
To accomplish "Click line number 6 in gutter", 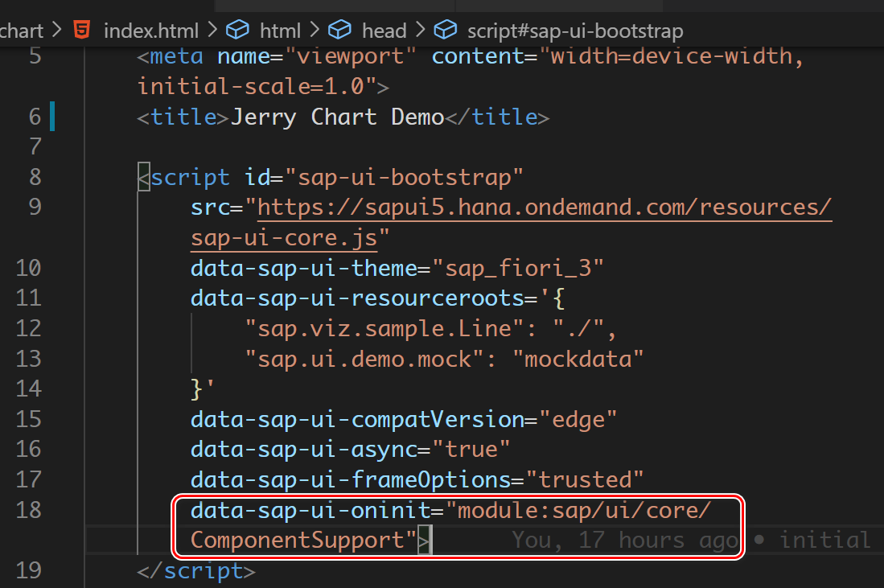I will coord(35,117).
